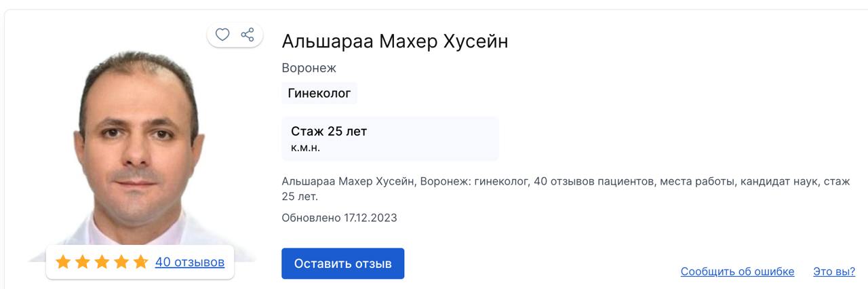868x289 pixels.
Task: Click the city label "Воронеж" under the name
Action: pyautogui.click(x=309, y=69)
